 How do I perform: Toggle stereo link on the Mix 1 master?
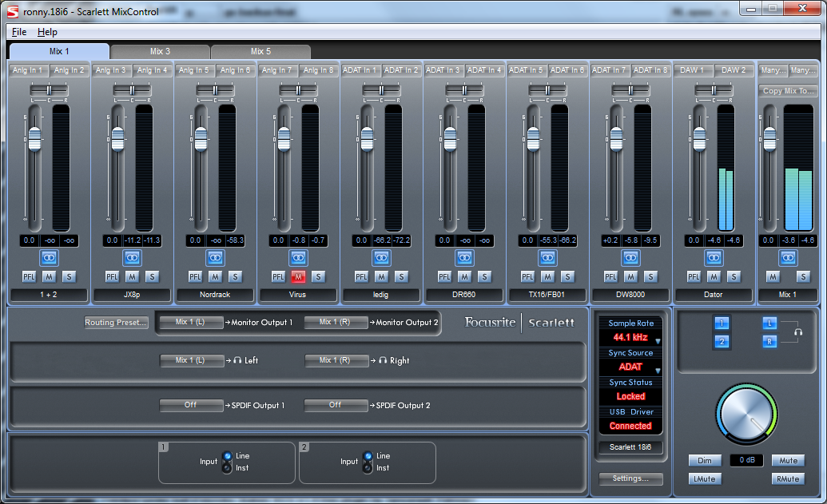pyautogui.click(x=788, y=258)
